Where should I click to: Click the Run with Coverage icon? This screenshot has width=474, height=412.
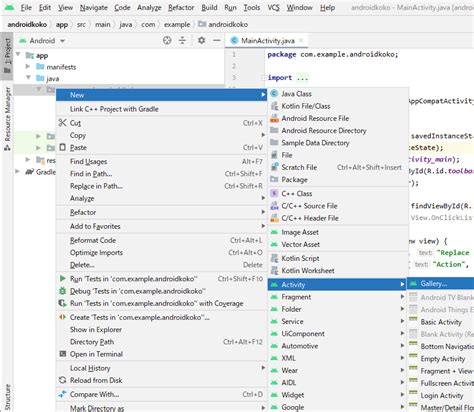pyautogui.click(x=62, y=303)
